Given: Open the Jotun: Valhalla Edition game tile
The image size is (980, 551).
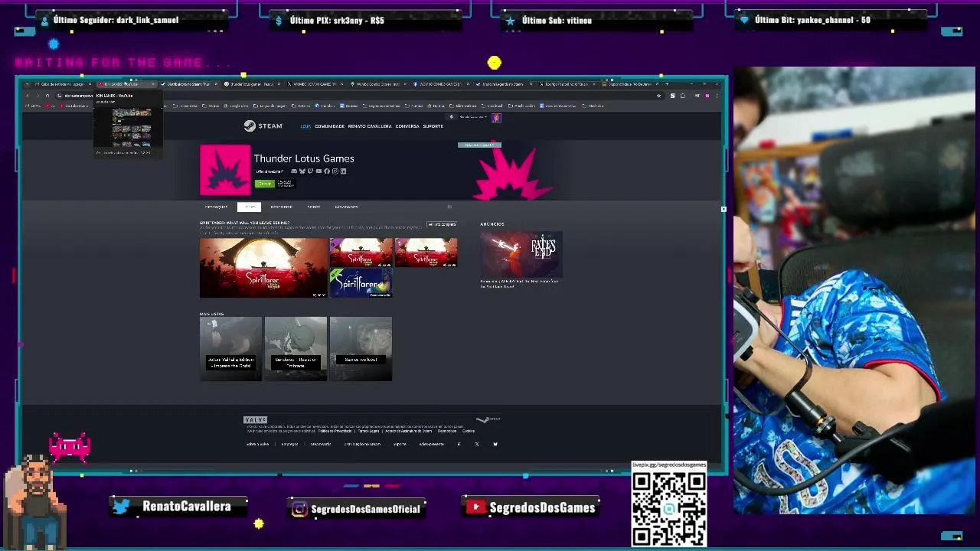Looking at the screenshot, I should [x=230, y=348].
